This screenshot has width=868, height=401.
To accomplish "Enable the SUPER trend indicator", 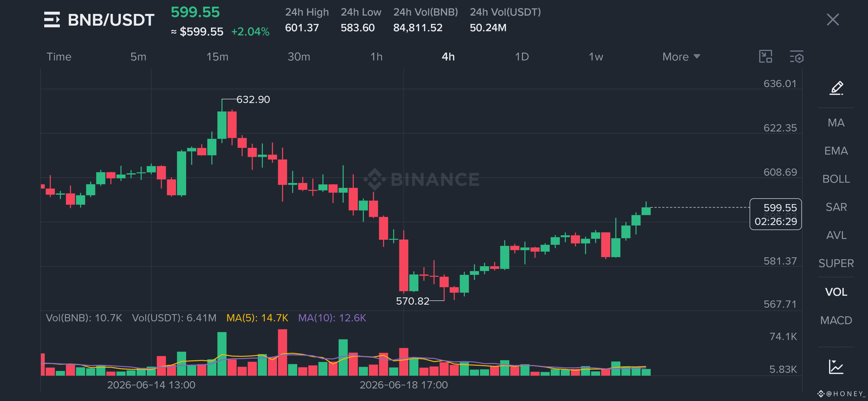I will click(836, 263).
